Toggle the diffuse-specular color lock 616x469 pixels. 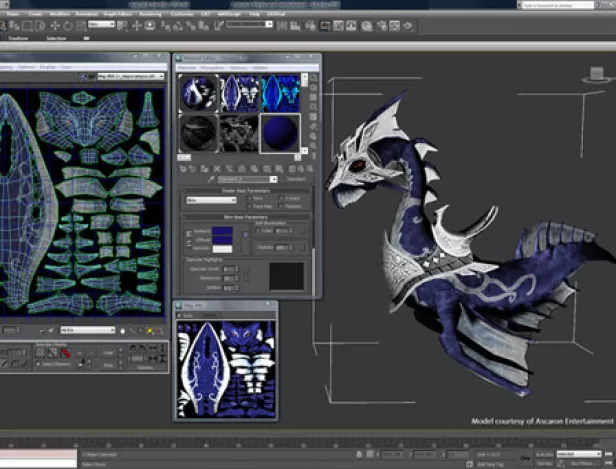pos(189,244)
